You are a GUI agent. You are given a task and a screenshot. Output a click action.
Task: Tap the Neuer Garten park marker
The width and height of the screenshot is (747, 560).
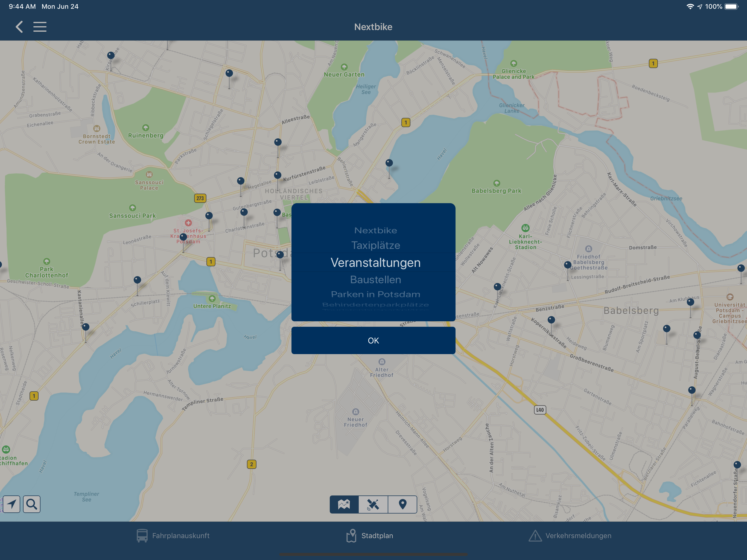344,67
